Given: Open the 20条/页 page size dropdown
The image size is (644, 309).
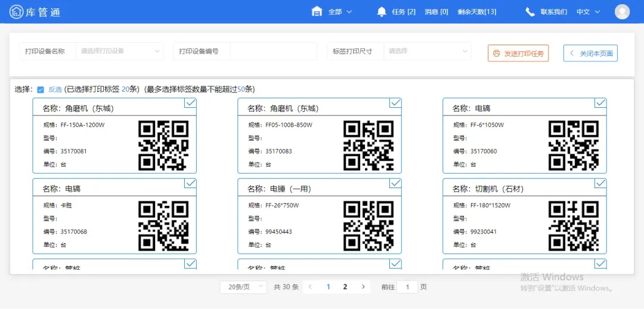Looking at the screenshot, I should [x=243, y=287].
